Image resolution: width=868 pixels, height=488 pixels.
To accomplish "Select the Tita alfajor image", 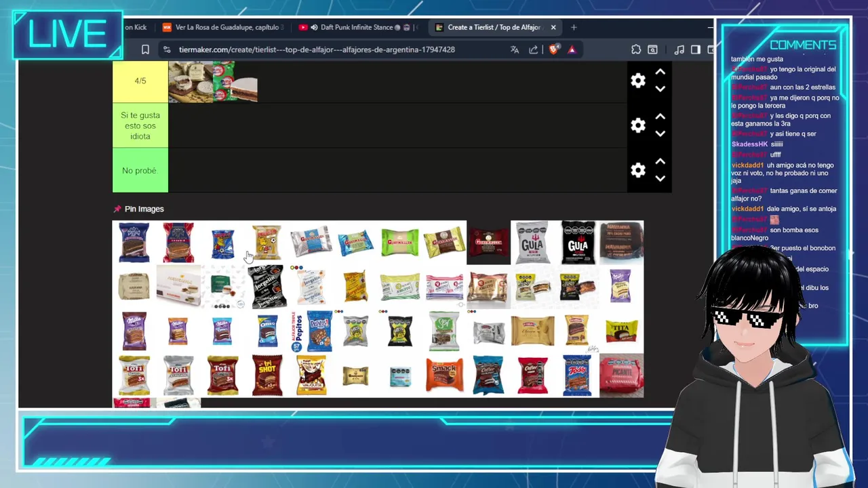I will pyautogui.click(x=621, y=331).
